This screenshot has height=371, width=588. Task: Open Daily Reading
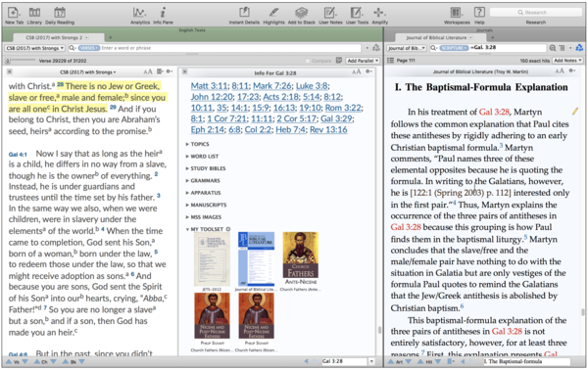point(60,15)
